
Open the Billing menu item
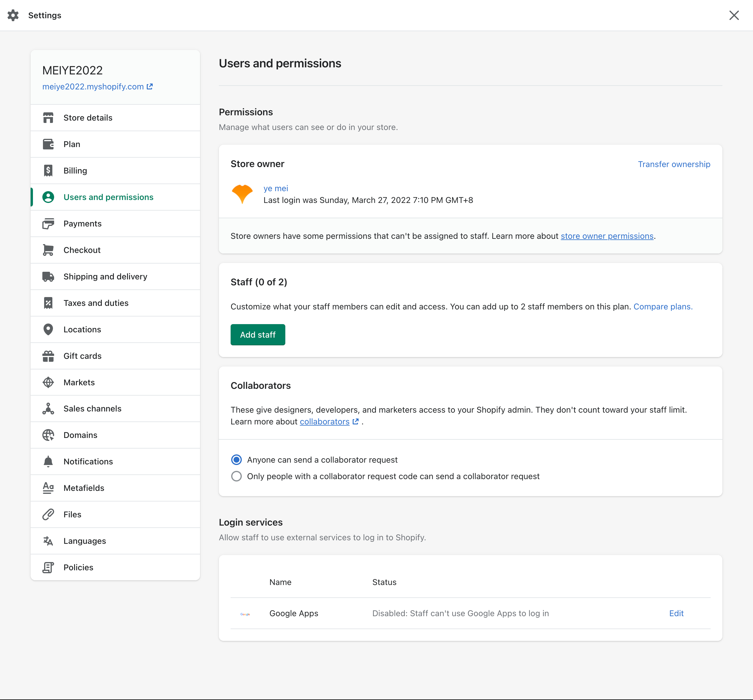(115, 171)
